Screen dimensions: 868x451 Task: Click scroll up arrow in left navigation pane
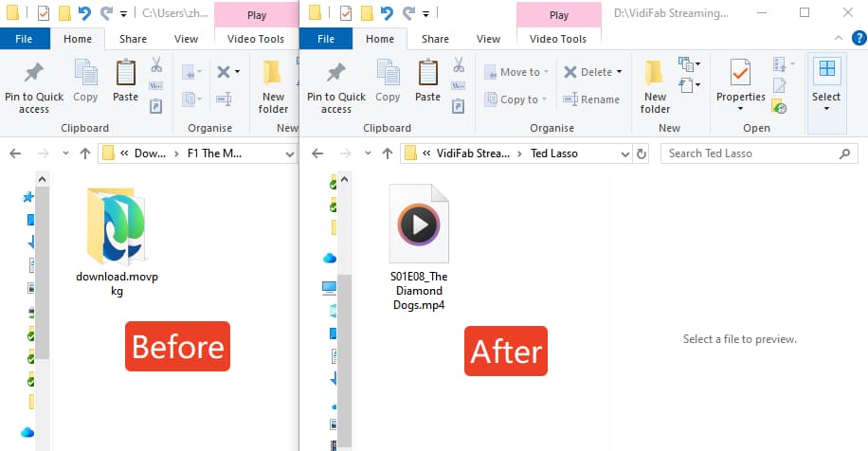click(x=42, y=179)
